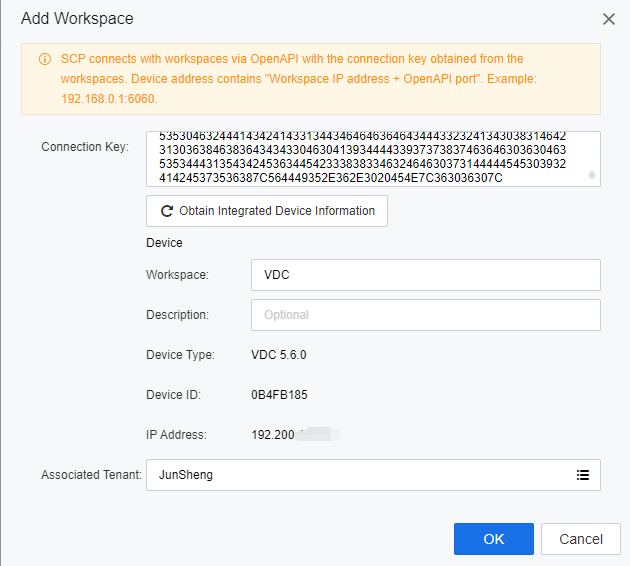Click Obtain Integrated Device Information button

pos(267,211)
